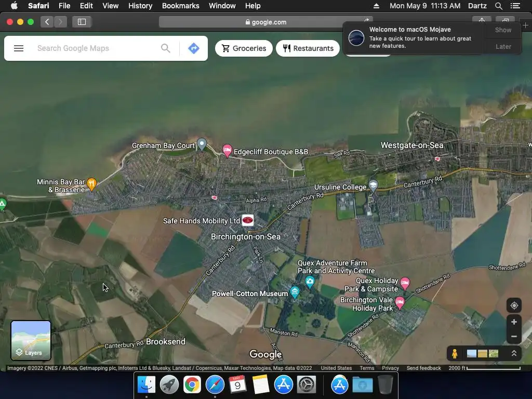Click the google.com address bar

(x=265, y=22)
